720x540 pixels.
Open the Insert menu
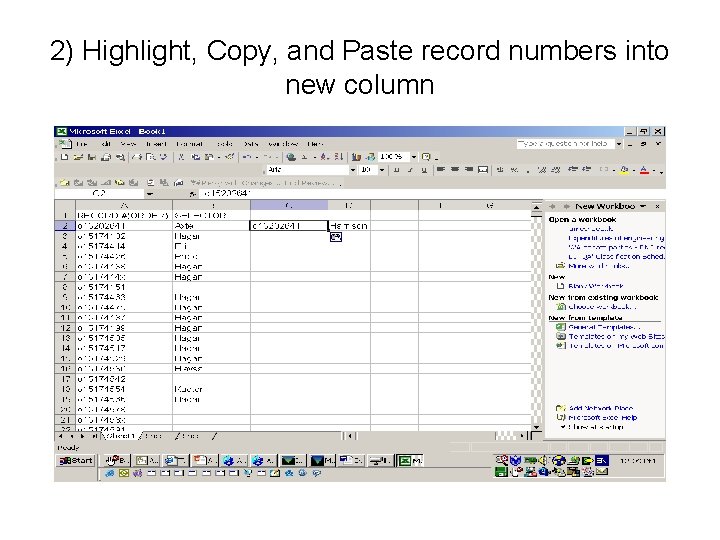tap(156, 144)
